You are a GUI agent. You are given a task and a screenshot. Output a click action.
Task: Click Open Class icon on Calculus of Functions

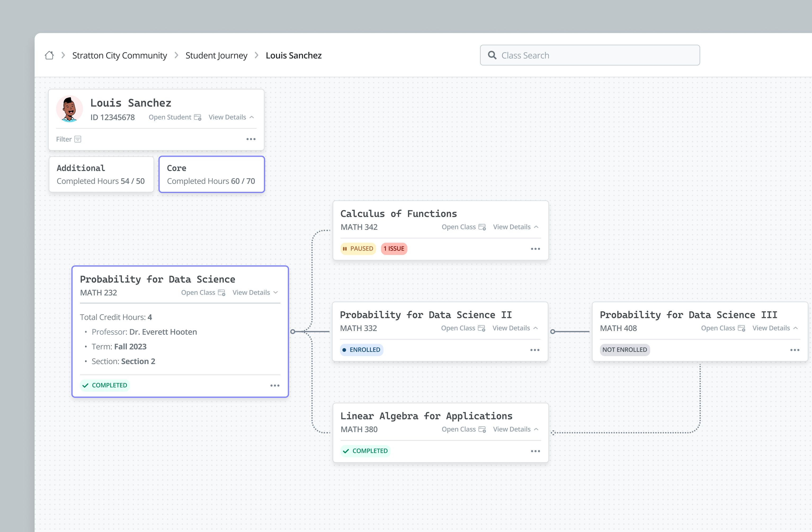(x=482, y=227)
